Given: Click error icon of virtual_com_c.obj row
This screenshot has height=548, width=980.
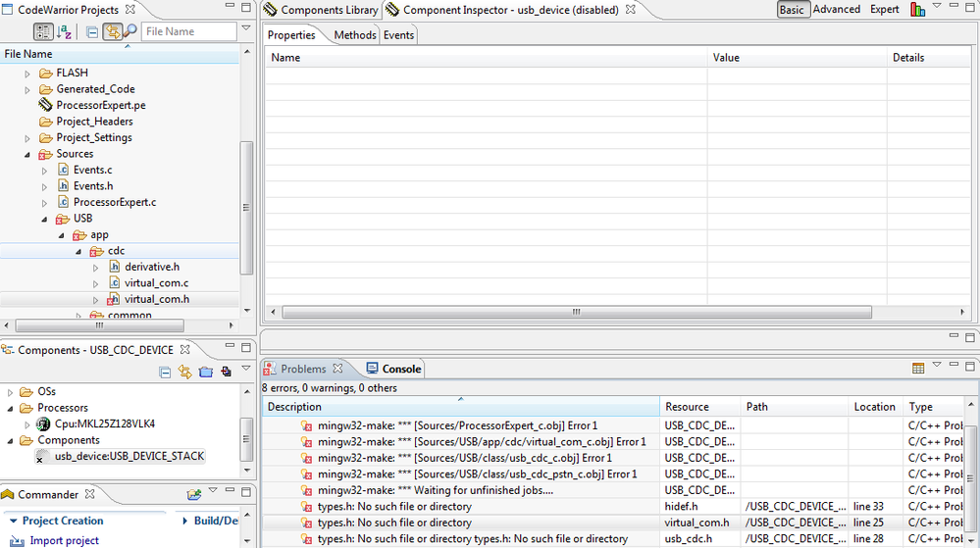Looking at the screenshot, I should pos(307,442).
